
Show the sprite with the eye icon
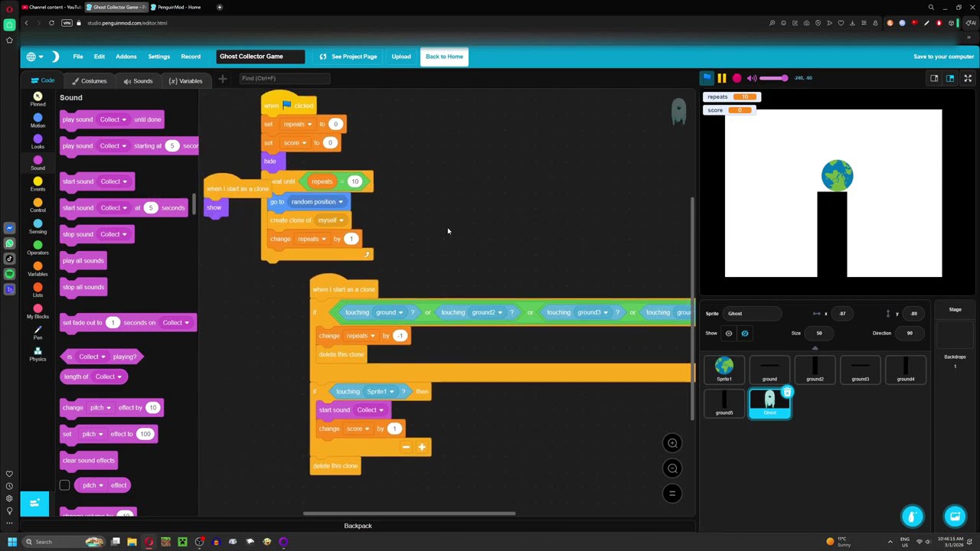729,334
